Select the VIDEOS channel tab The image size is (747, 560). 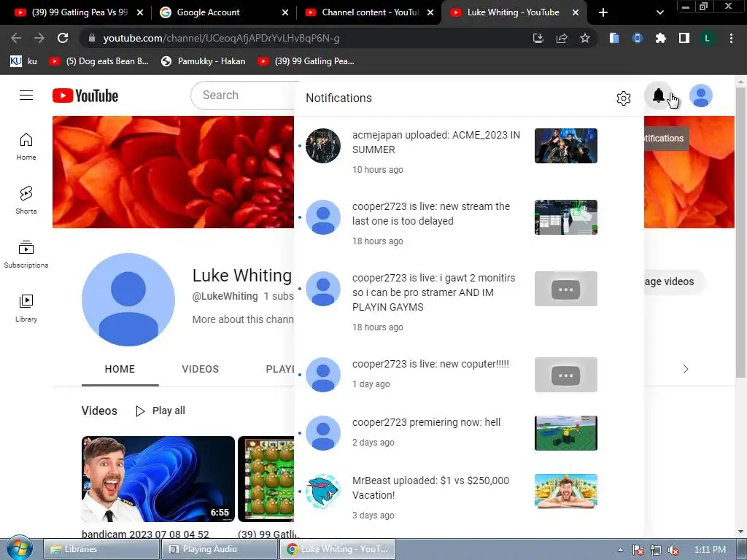[x=200, y=369]
